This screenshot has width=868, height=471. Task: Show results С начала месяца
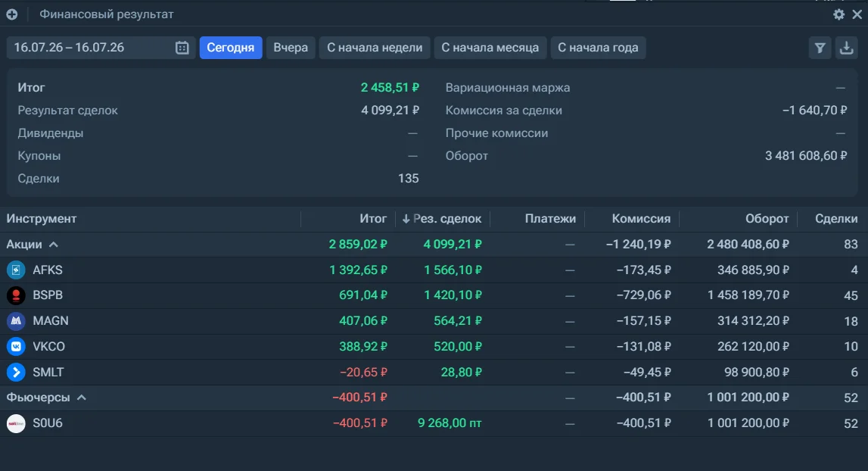[x=490, y=48]
